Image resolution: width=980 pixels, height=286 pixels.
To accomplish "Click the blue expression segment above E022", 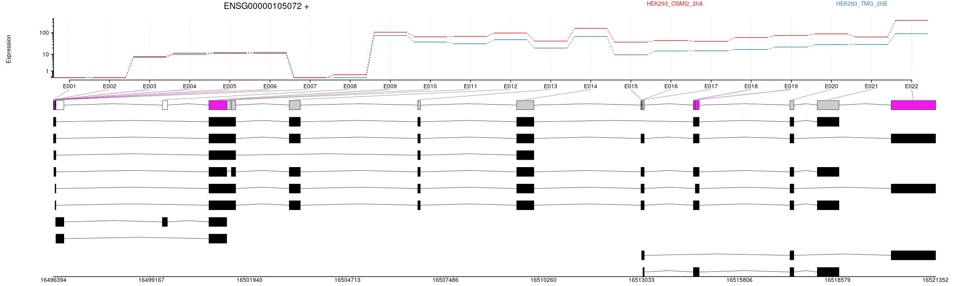I will (911, 34).
